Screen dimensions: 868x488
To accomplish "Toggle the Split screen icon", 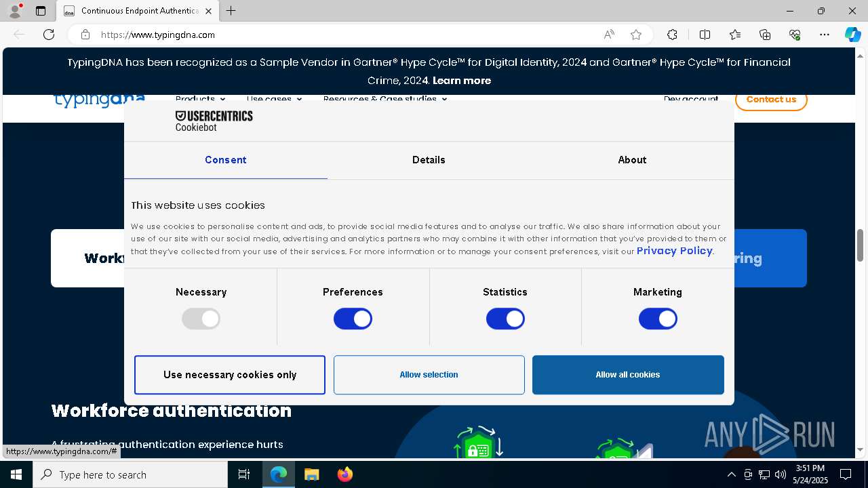I will [705, 35].
